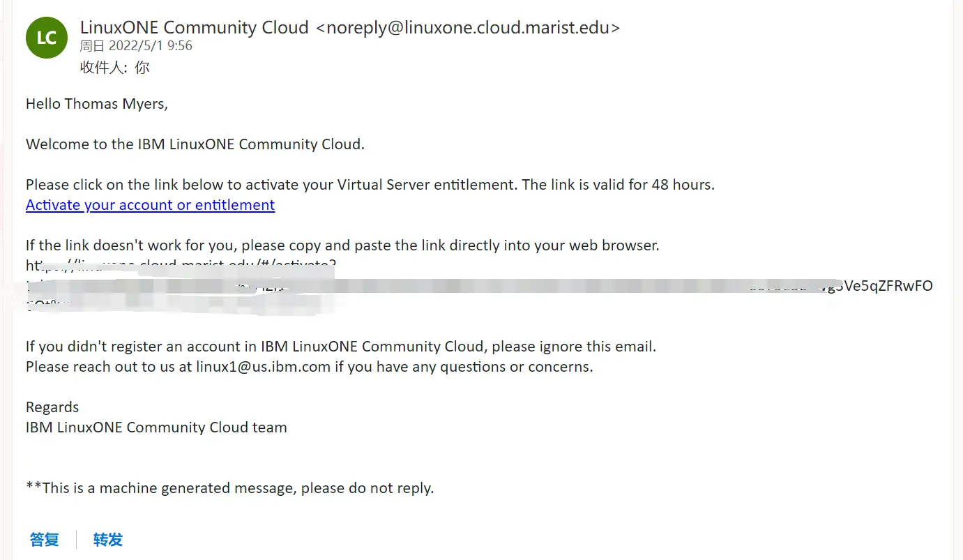Open the Activate your account or entitlement link
963x560 pixels.
point(151,205)
